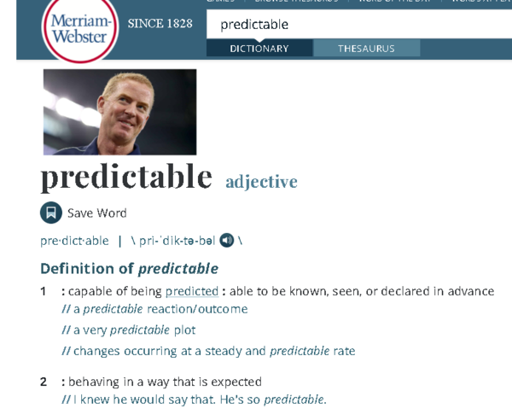The image size is (512, 420).
Task: Switch to the Thesaurus tab
Action: [x=366, y=49]
